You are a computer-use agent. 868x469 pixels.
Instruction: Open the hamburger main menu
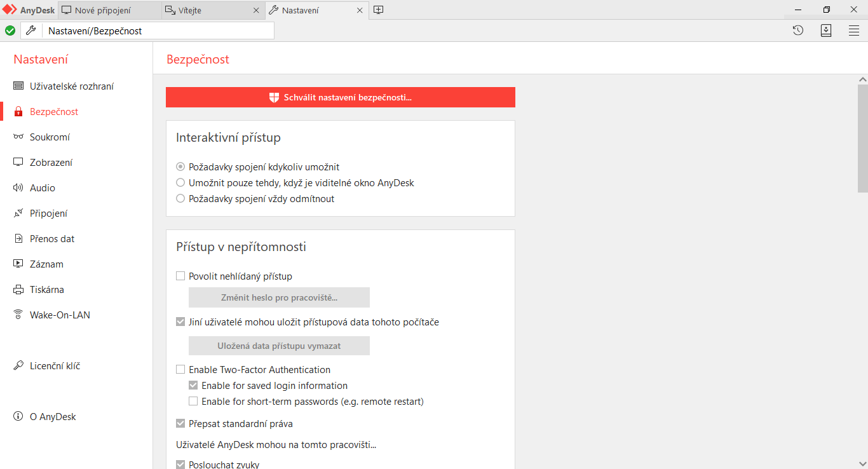pyautogui.click(x=854, y=31)
